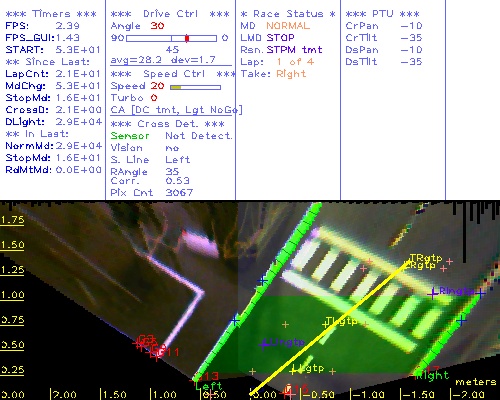Viewport: 500px width, 400px height.
Task: Click the red marker on Angle slider
Action: [x=187, y=38]
